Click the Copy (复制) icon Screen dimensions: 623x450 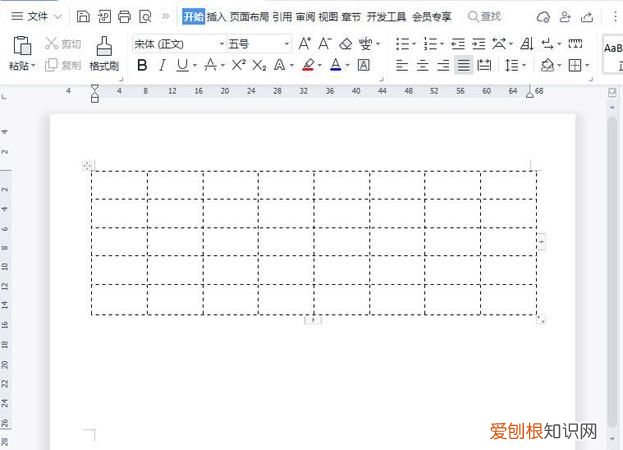click(51, 65)
